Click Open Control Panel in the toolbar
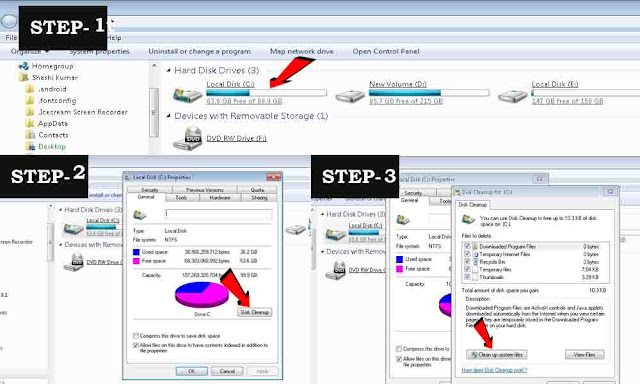This screenshot has width=640, height=384. tap(386, 51)
